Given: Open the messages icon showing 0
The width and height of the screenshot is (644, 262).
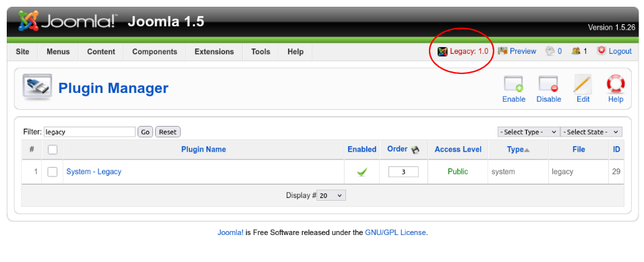Looking at the screenshot, I should click(x=550, y=51).
